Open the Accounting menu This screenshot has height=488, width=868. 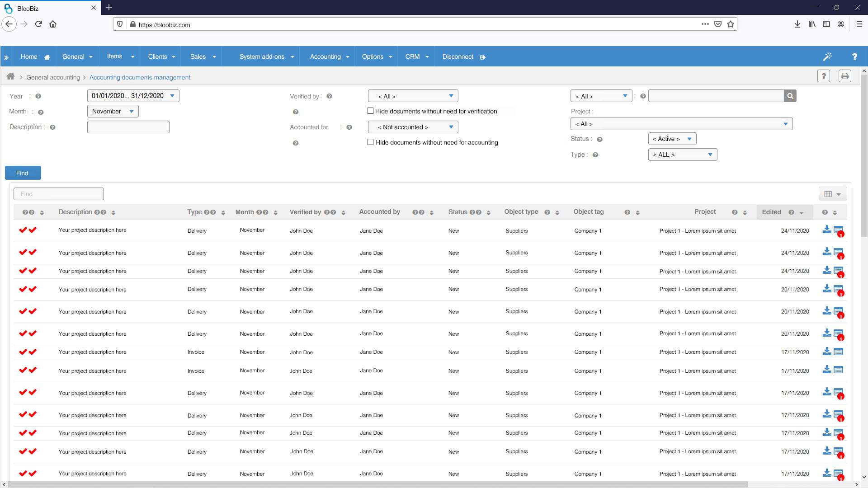329,56
